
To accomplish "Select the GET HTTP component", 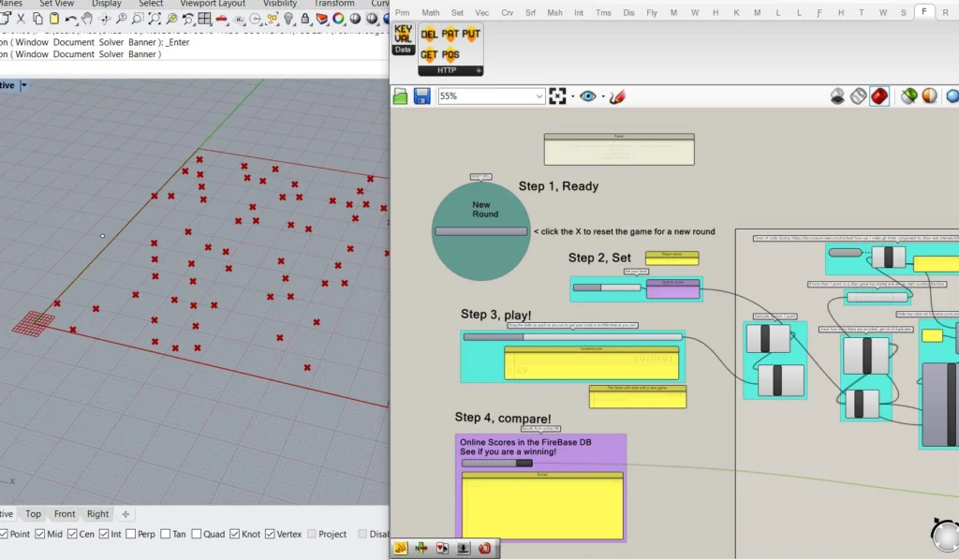I will pos(429,54).
